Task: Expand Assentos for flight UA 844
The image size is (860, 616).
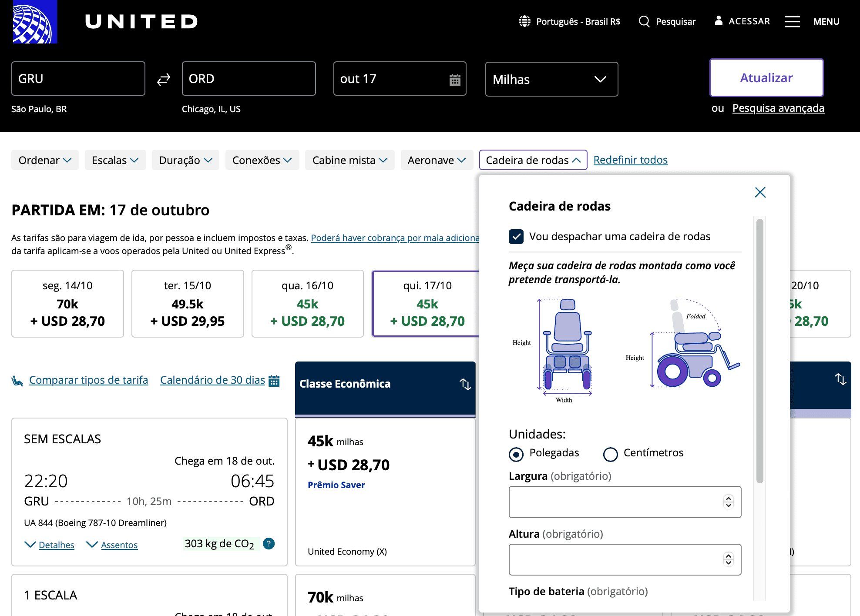Action: point(112,545)
